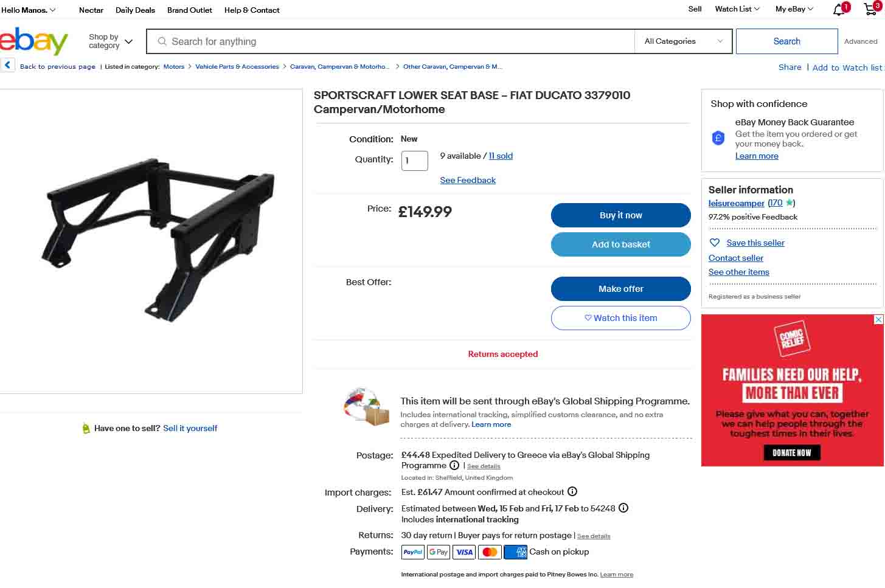The image size is (885, 588).
Task: Toggle Watch this item button
Action: point(620,318)
